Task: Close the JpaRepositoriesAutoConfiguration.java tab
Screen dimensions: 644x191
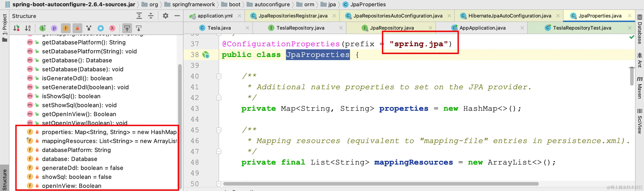Action: [x=449, y=16]
